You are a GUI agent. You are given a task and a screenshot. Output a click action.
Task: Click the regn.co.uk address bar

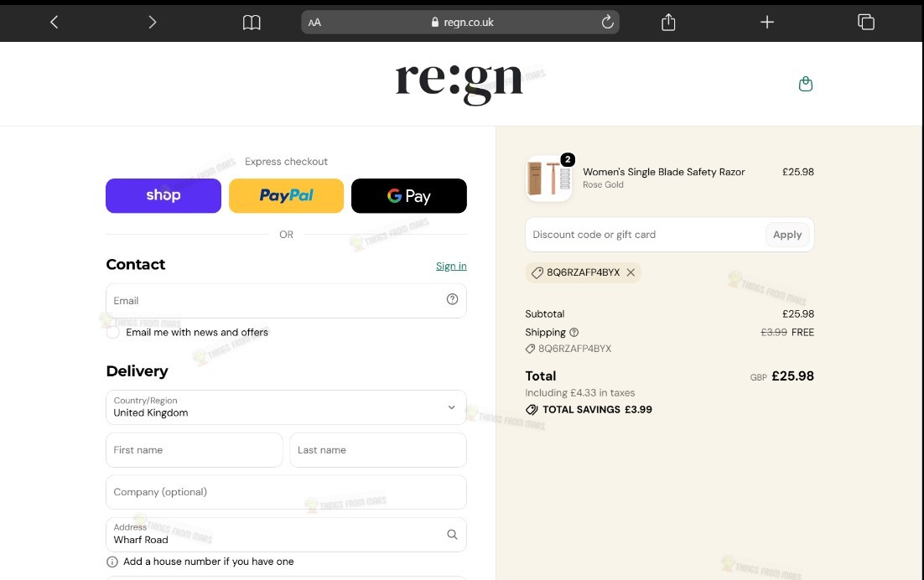(x=460, y=23)
